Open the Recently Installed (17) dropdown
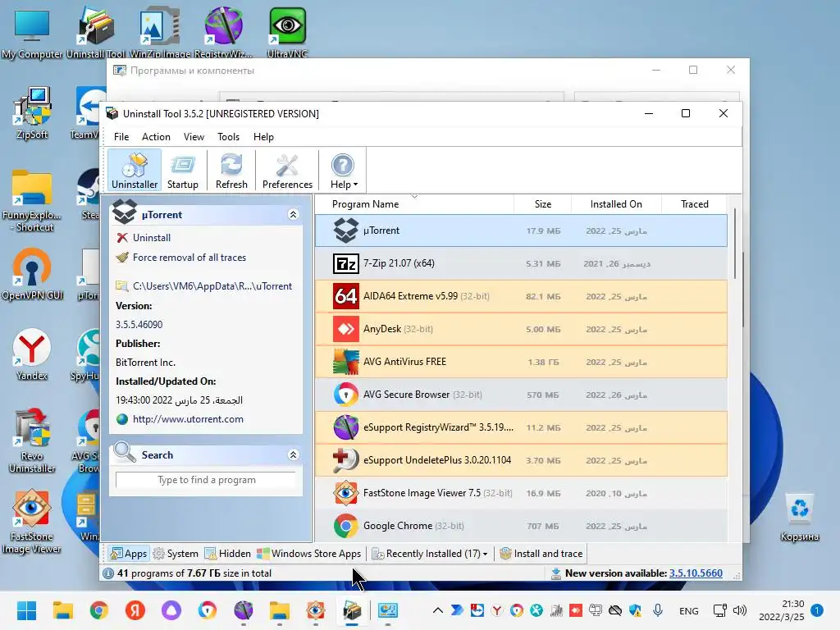This screenshot has width=840, height=630. (430, 554)
